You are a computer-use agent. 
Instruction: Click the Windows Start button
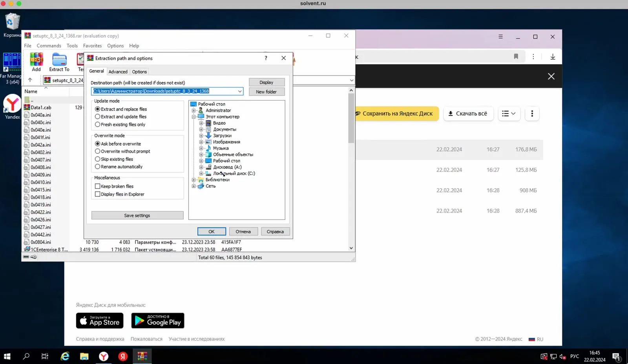[x=7, y=356]
